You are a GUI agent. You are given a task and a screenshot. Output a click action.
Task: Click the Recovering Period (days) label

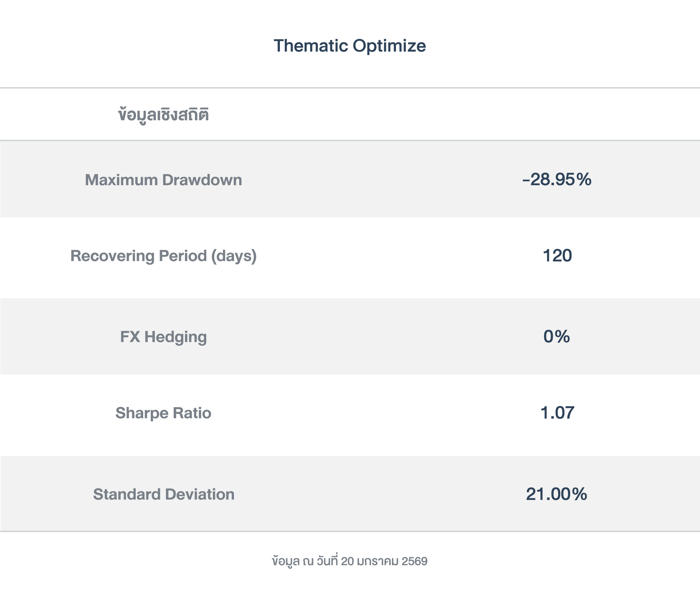(x=163, y=256)
